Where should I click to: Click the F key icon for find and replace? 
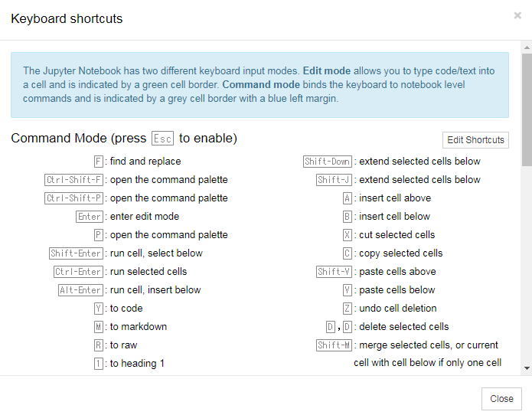(x=98, y=162)
